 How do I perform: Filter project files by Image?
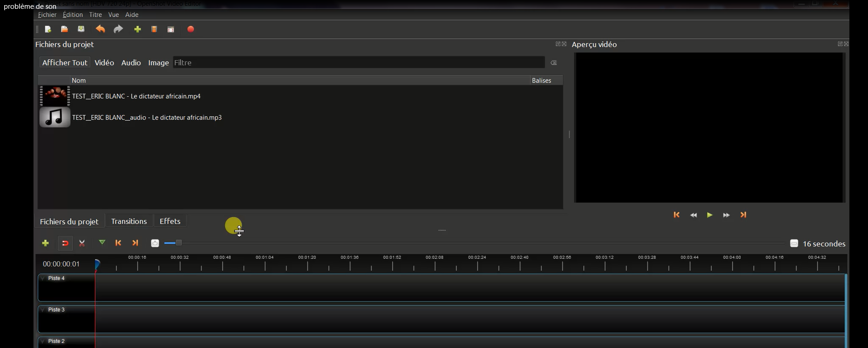click(x=158, y=63)
